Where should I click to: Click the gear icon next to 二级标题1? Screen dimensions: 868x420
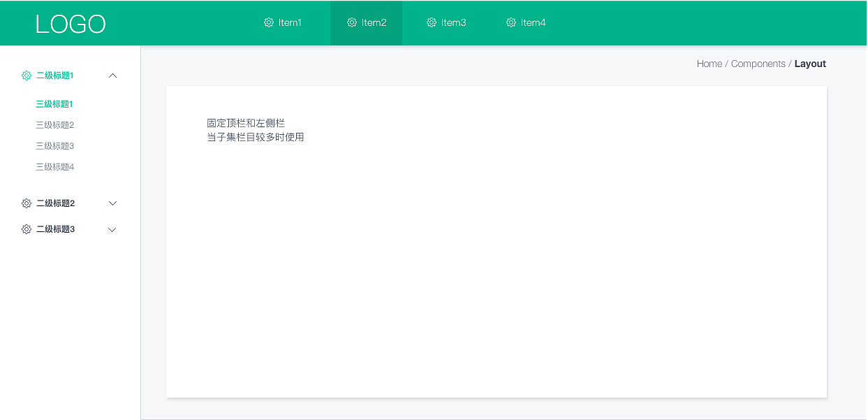point(27,75)
